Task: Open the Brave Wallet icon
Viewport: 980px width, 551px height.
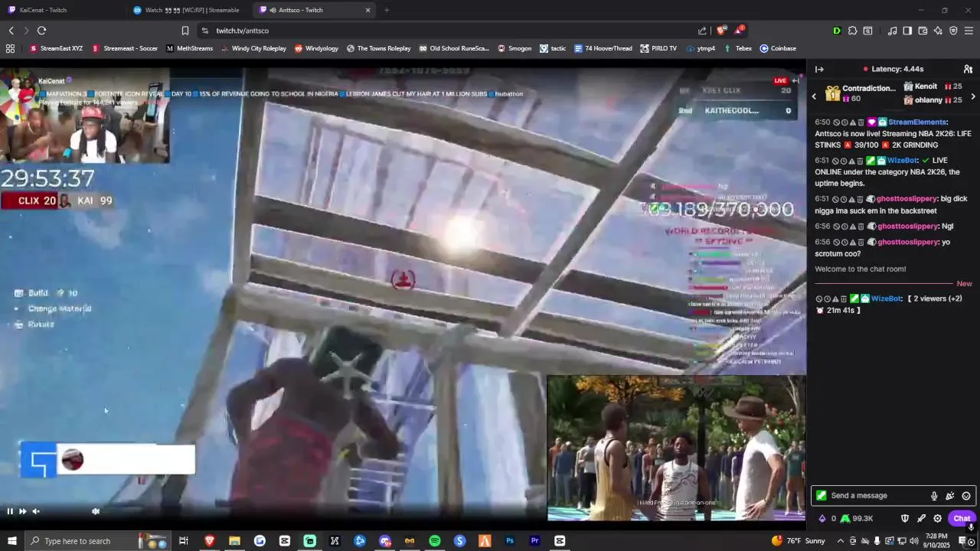Action: pos(923,31)
